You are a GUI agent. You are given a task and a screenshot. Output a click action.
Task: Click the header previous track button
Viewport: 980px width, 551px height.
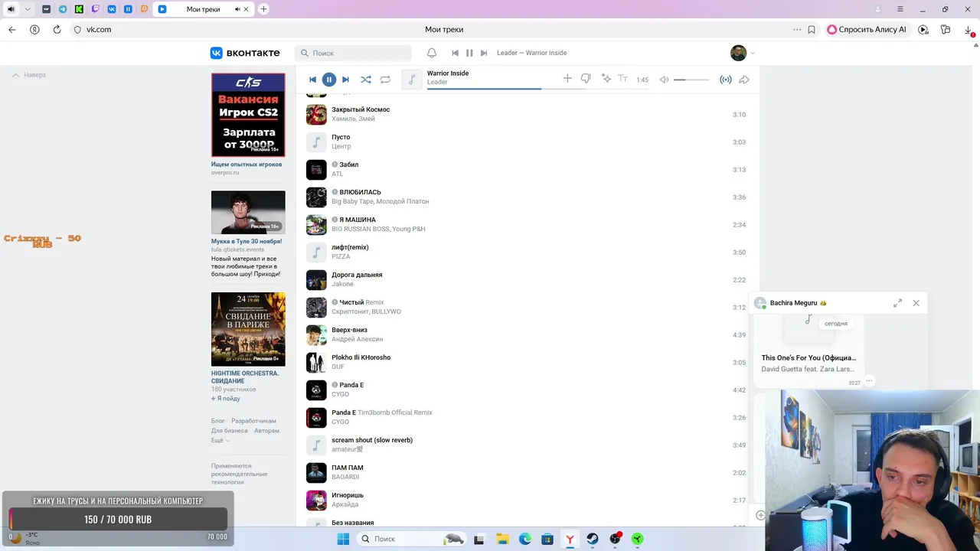[x=455, y=53]
